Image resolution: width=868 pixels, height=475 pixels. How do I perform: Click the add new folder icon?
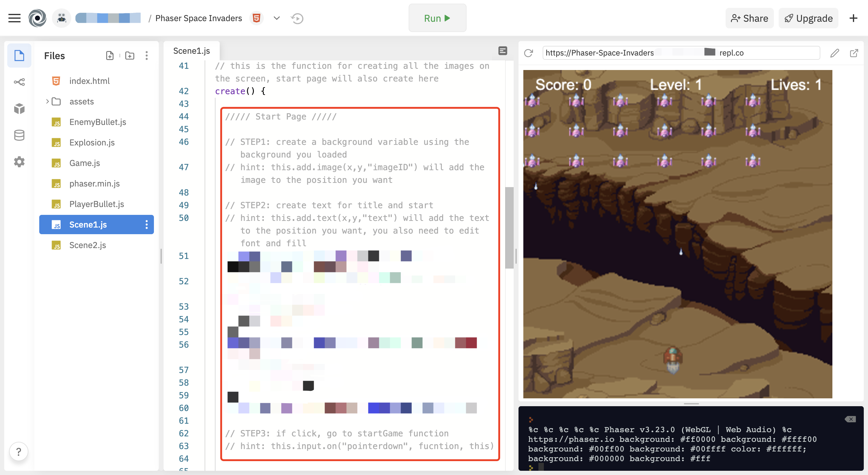pos(130,56)
